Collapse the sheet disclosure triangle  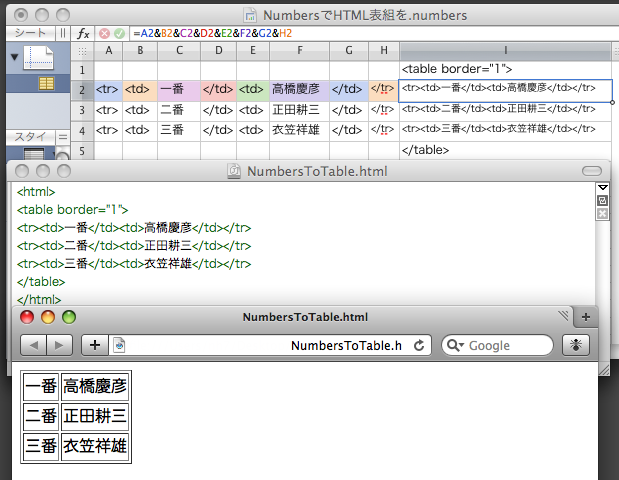point(13,57)
